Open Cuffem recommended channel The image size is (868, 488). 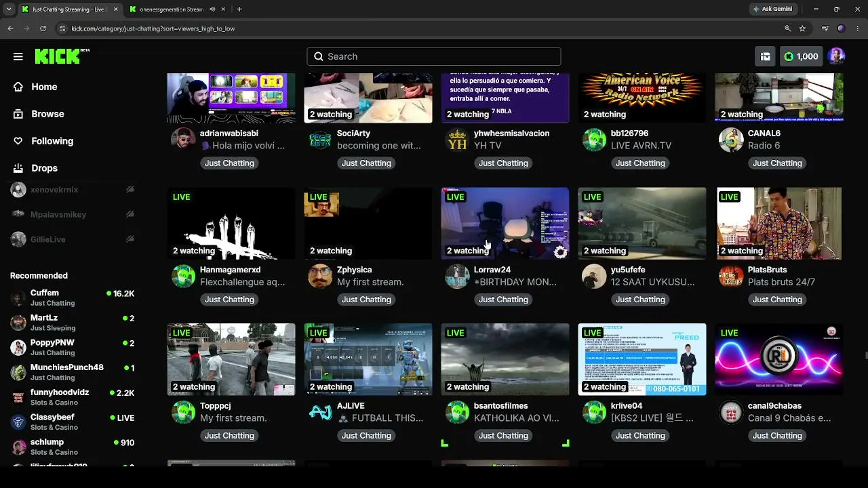pos(73,298)
